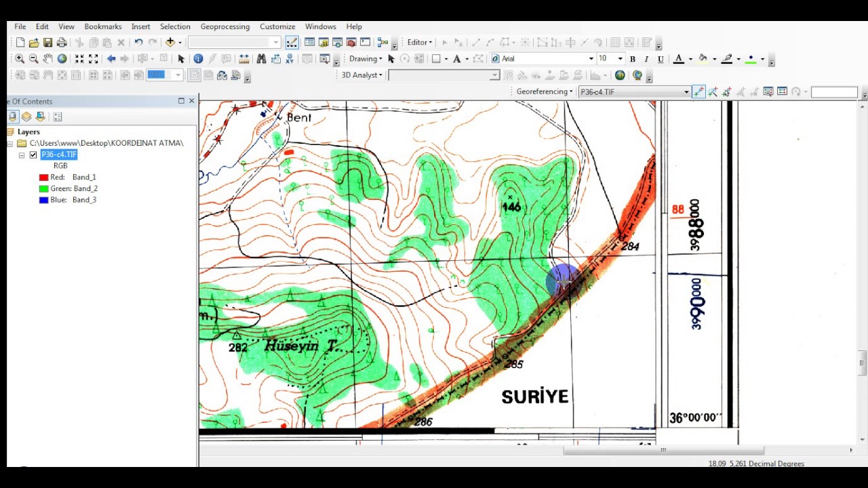Open the Bookmarks menu
Image resolution: width=868 pixels, height=488 pixels.
[x=103, y=26]
